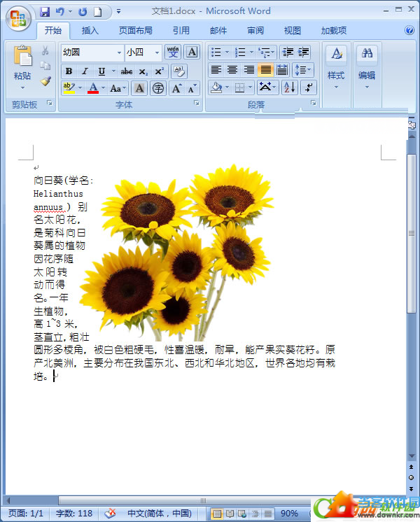The width and height of the screenshot is (420, 522).
Task: Align text right
Action: tap(249, 70)
